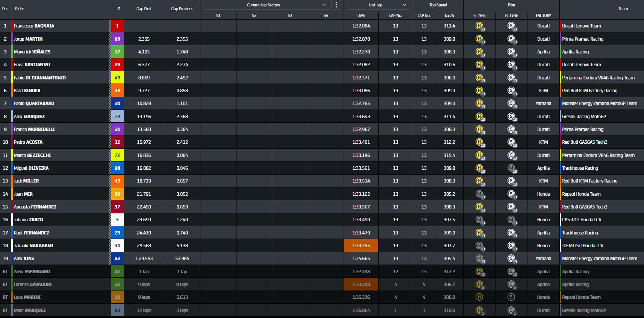644x318 pixels.
Task: Open the Current Lap Sectors dropdown
Action: pyautogui.click(x=266, y=5)
